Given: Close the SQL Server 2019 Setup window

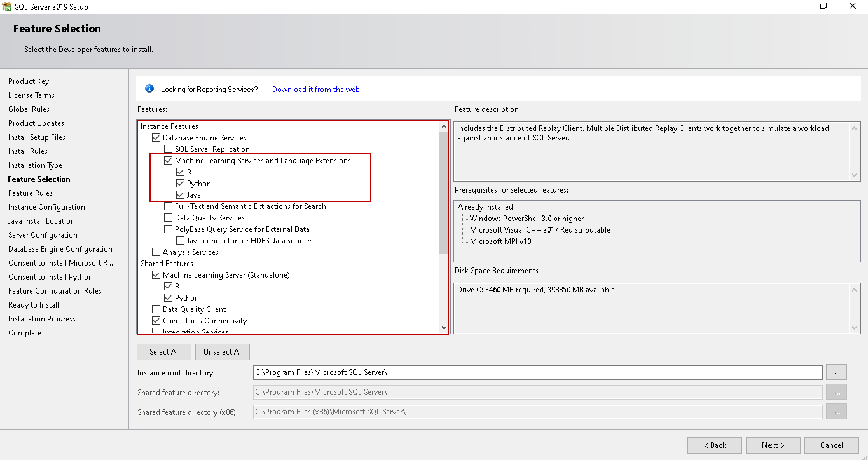Looking at the screenshot, I should tap(853, 6).
